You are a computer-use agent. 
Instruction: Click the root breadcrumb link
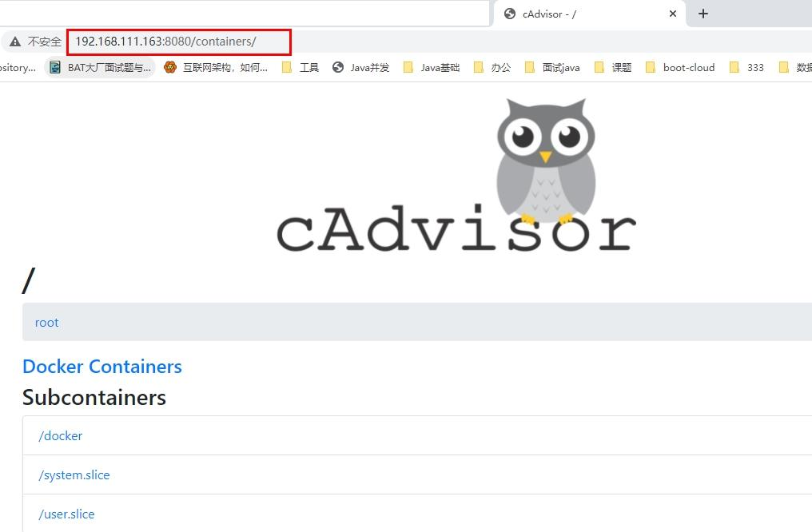coord(46,323)
